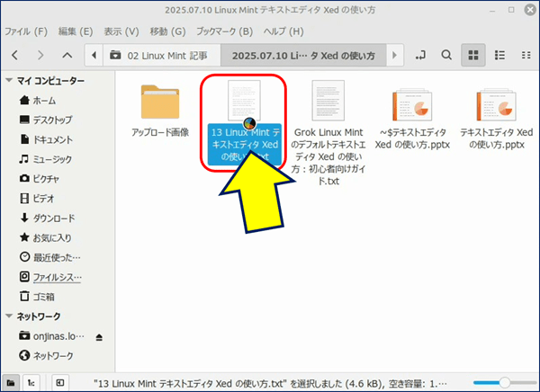The height and width of the screenshot is (392, 540).
Task: Open onjinas.lo… network location
Action: (51, 336)
